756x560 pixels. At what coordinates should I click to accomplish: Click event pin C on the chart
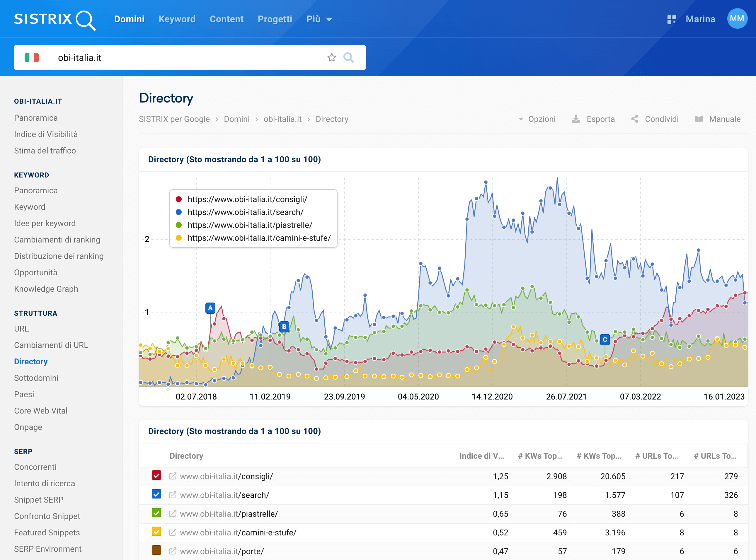[x=605, y=340]
